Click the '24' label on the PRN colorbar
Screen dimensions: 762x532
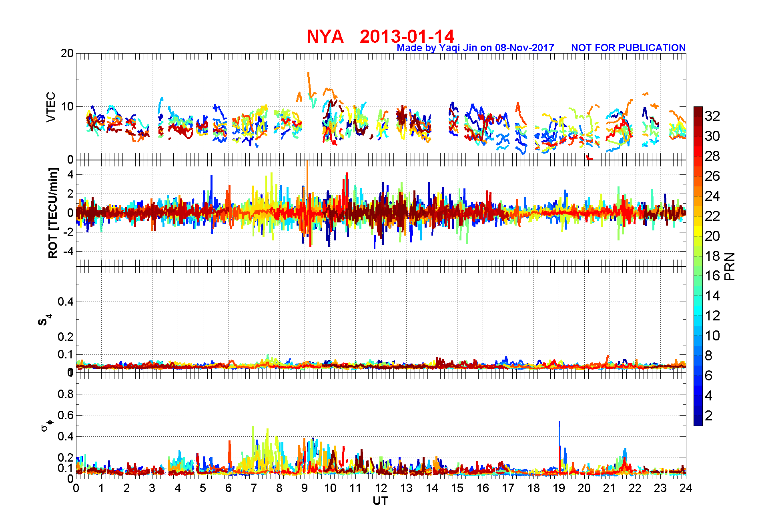712,196
